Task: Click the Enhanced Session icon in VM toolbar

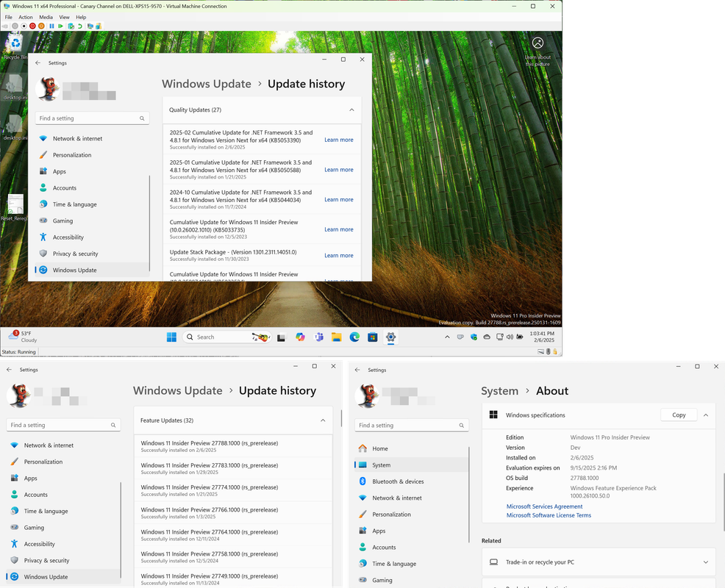Action: (x=90, y=26)
